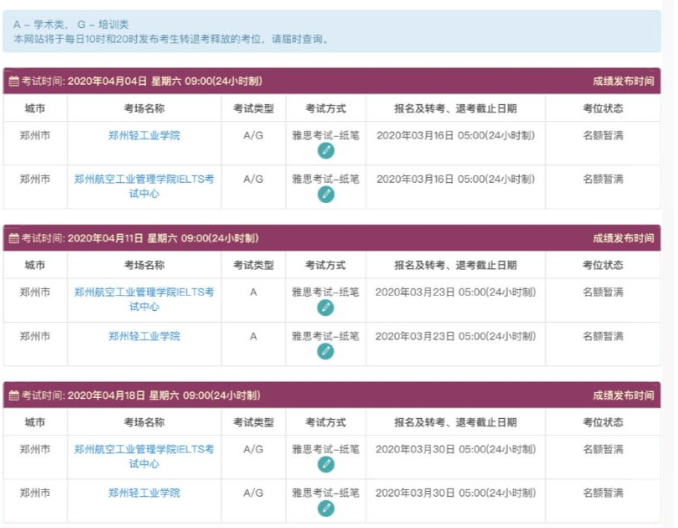
Task: Click deadline 2020年03月23日 05:00 for 郑州轻工业学院
Action: [x=456, y=336]
